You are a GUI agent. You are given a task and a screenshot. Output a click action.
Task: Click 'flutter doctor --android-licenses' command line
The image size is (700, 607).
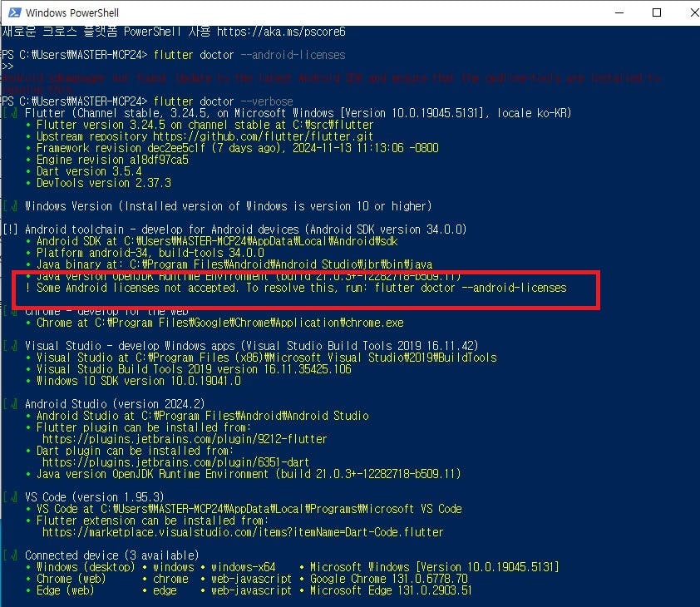249,55
